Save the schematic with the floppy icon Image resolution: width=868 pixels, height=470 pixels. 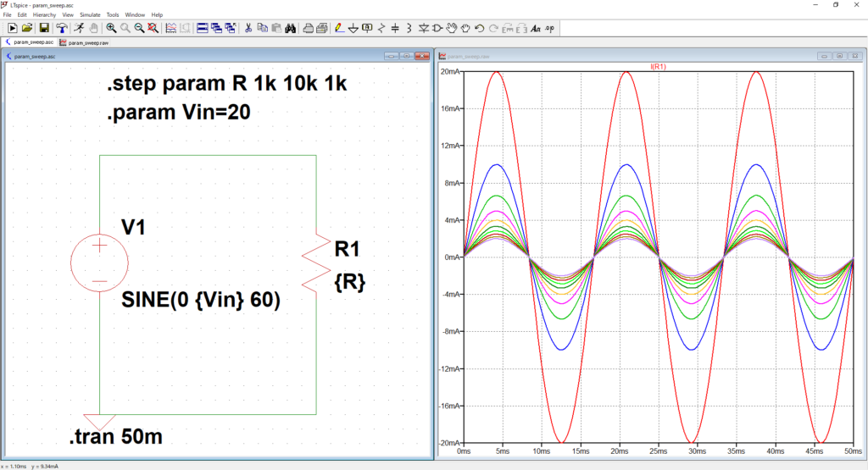click(44, 28)
